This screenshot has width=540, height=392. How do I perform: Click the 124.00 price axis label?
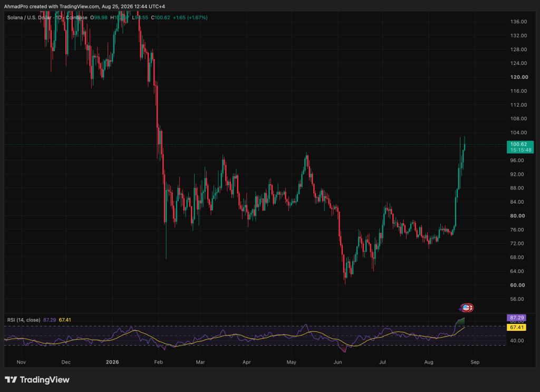[518, 63]
